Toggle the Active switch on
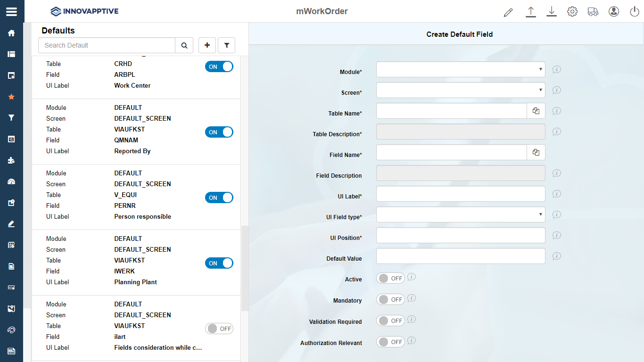644x362 pixels. tap(390, 279)
